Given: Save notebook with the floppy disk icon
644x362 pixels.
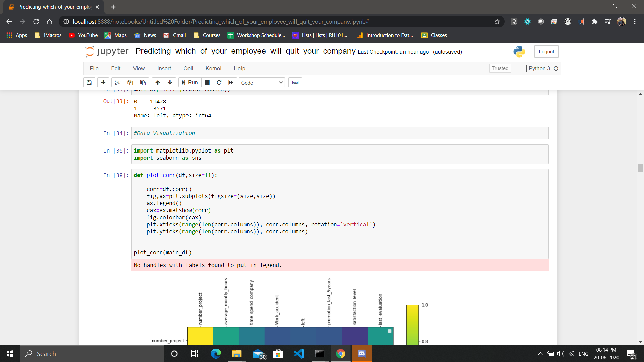Looking at the screenshot, I should click(89, 82).
